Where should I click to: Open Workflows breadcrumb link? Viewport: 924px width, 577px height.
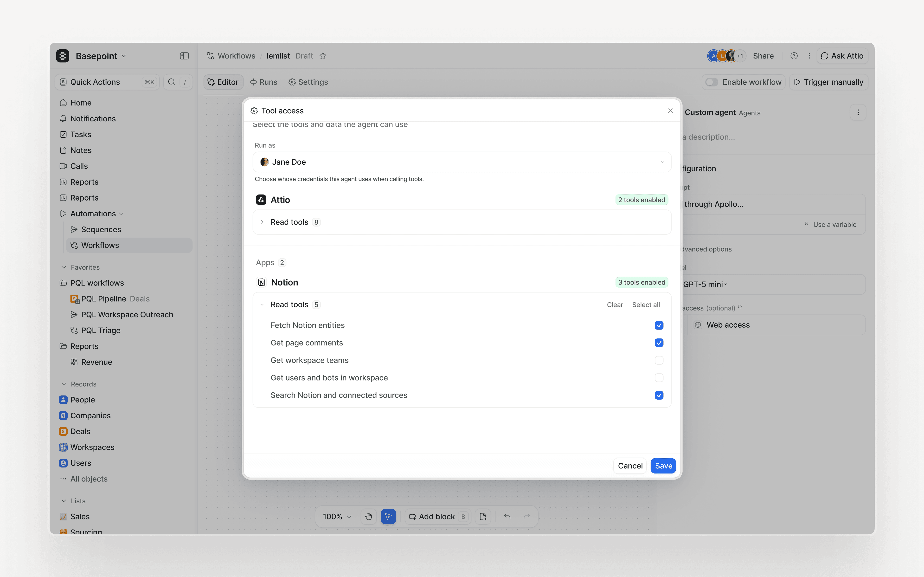[231, 56]
